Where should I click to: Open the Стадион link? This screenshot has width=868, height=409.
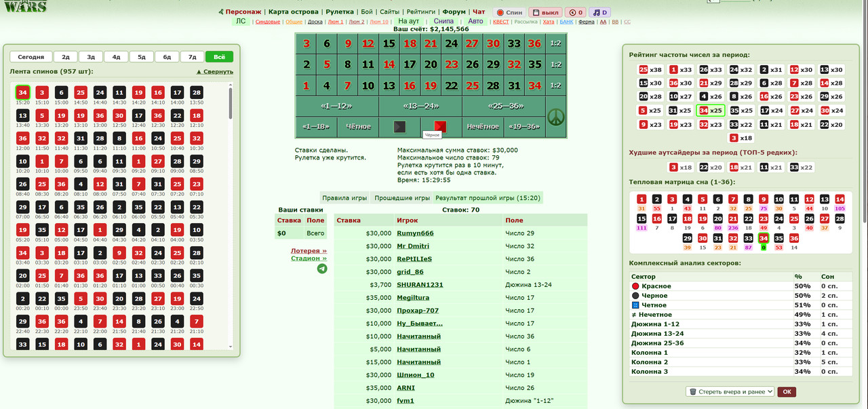[309, 258]
